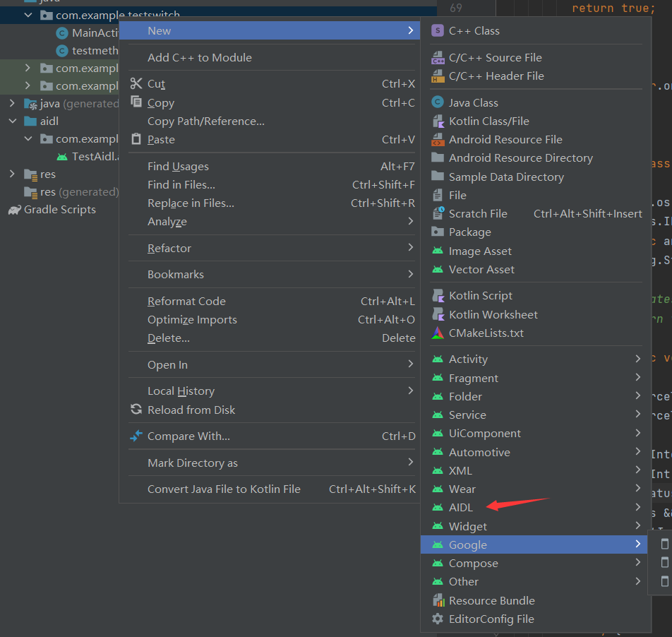Select the TestAidl file in tree
Viewport: 672px width, 637px height.
pyautogui.click(x=92, y=157)
